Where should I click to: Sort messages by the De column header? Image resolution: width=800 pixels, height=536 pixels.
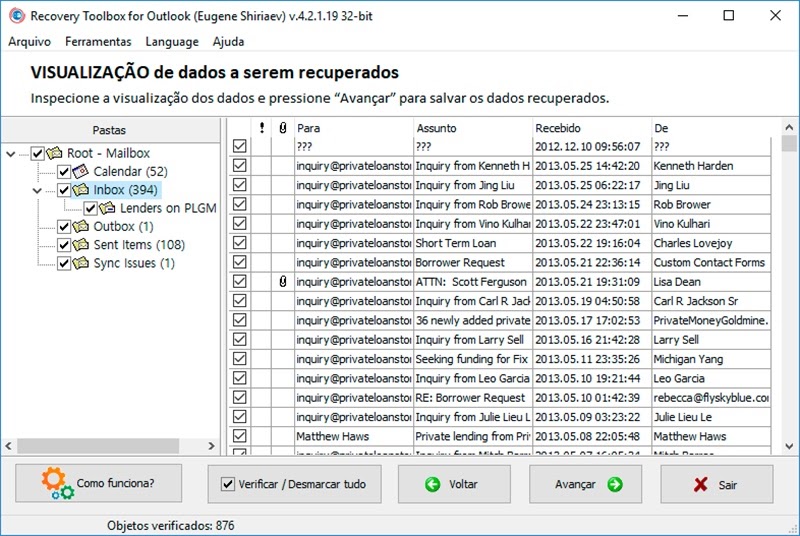click(x=712, y=128)
